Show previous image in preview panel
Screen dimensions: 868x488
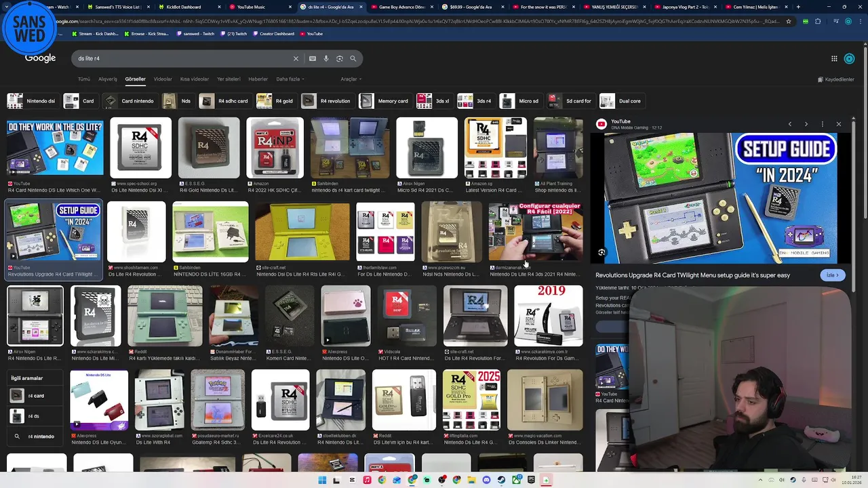pos(790,124)
